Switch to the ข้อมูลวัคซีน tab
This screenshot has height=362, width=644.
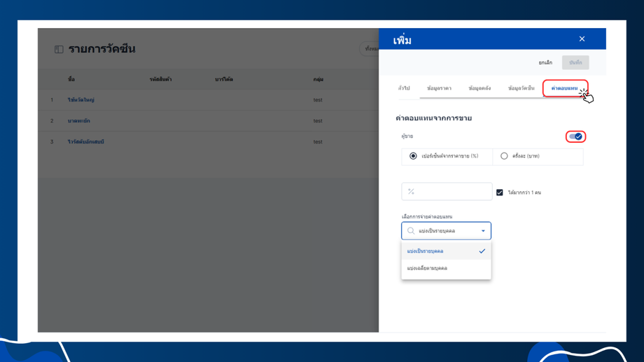pyautogui.click(x=521, y=88)
